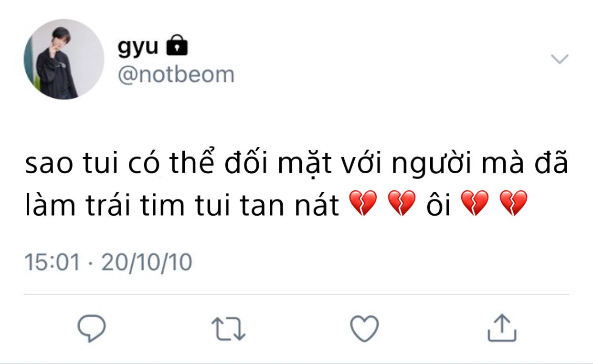Click the 20/10/10 date
The height and width of the screenshot is (364, 593).
(x=147, y=262)
